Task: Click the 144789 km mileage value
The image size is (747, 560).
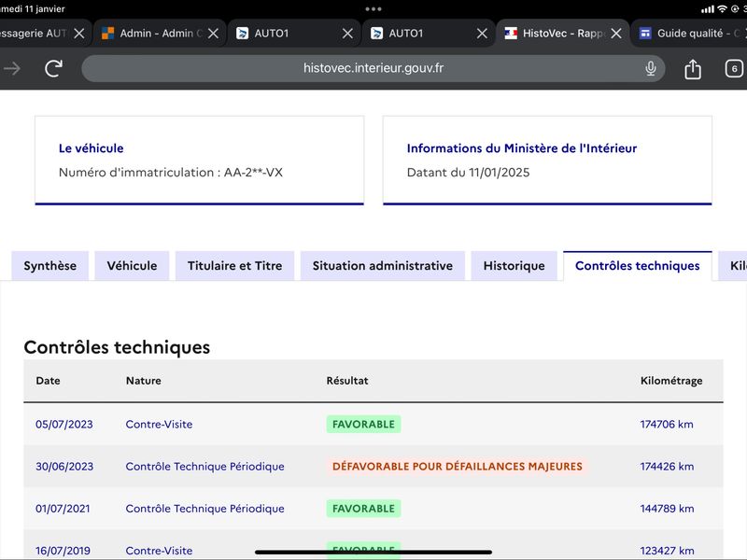Action: 667,509
